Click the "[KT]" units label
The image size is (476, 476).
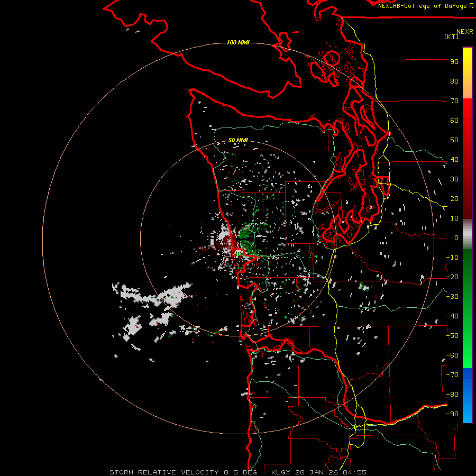pos(451,36)
